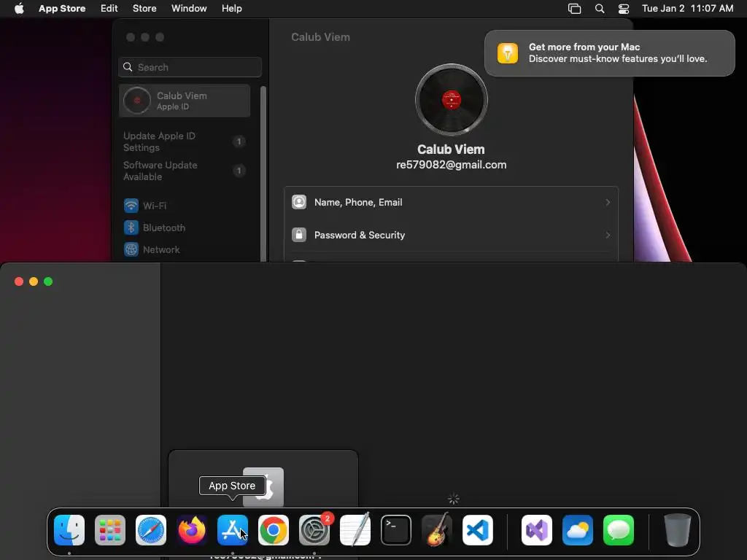Launch Visual Studio Code from the Dock
This screenshot has width=747, height=560.
(477, 530)
